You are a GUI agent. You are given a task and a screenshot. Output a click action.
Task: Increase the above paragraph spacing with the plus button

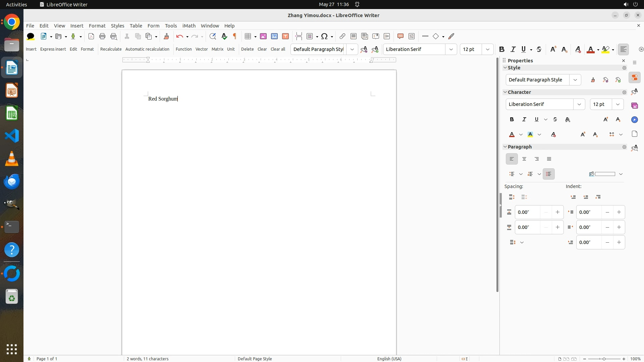point(557,212)
